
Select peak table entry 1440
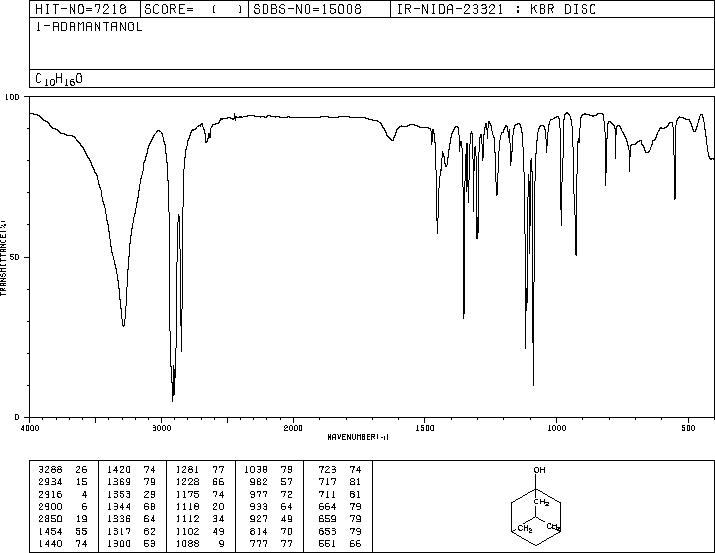[63, 543]
